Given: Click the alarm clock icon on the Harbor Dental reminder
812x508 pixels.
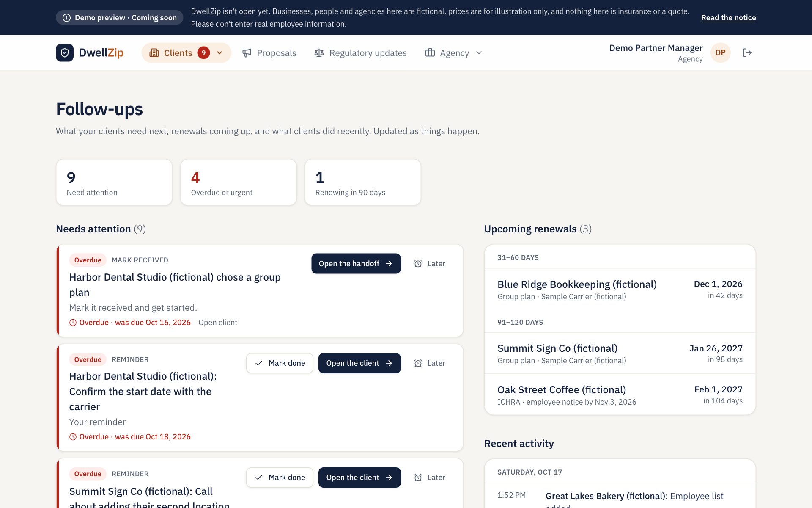Looking at the screenshot, I should coord(418,363).
